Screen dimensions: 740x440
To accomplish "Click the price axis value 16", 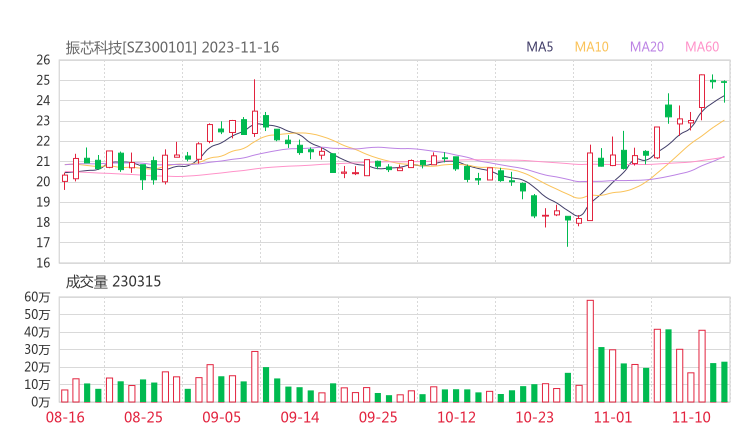I will point(43,263).
